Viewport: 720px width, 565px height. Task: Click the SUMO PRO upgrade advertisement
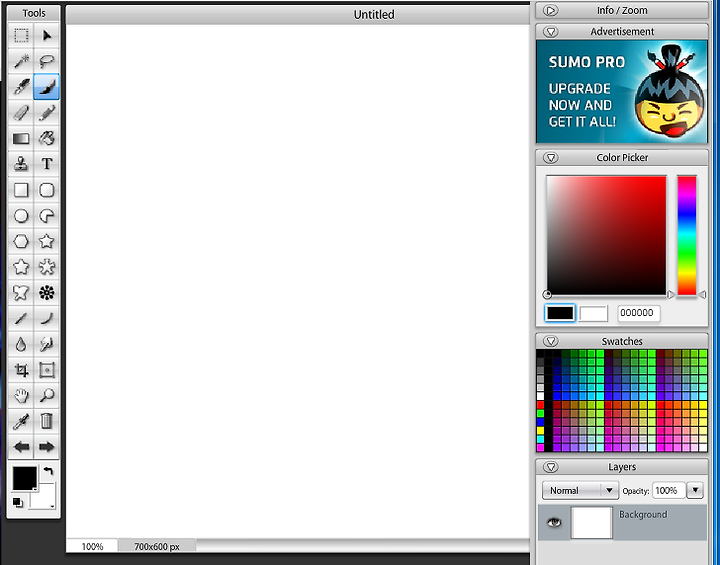[622, 92]
